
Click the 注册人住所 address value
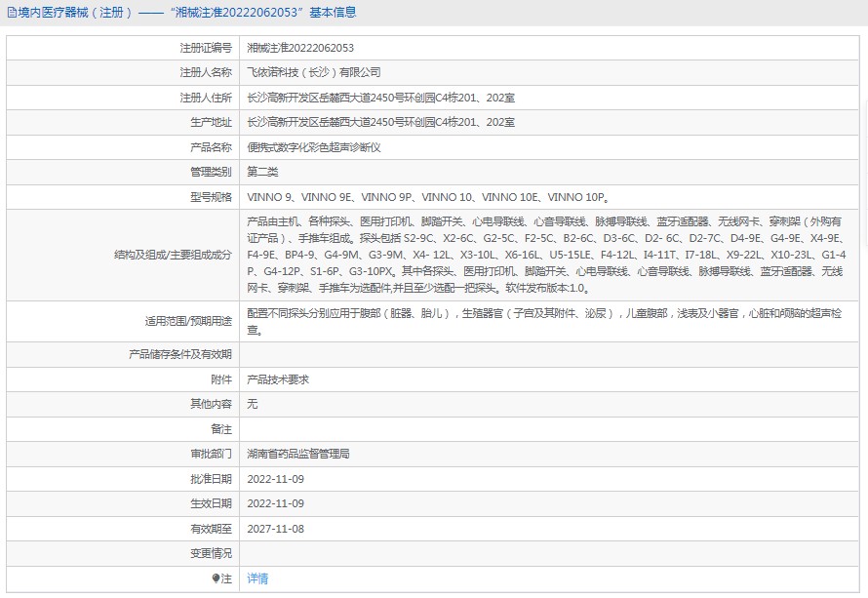381,98
